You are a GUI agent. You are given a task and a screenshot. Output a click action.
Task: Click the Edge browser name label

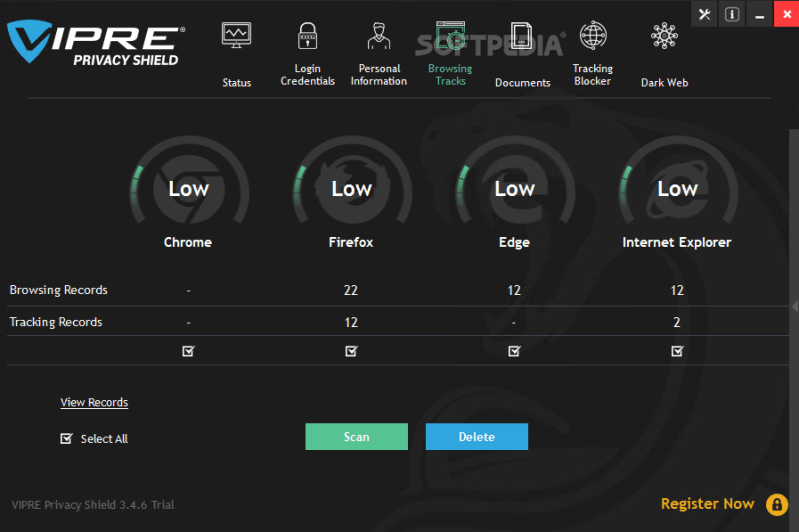pyautogui.click(x=514, y=243)
